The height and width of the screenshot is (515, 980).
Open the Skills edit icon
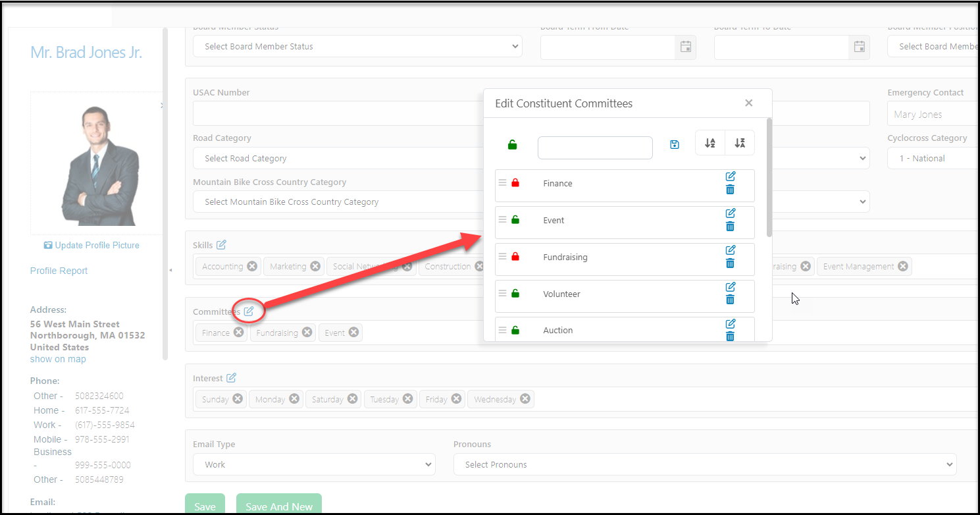[221, 245]
